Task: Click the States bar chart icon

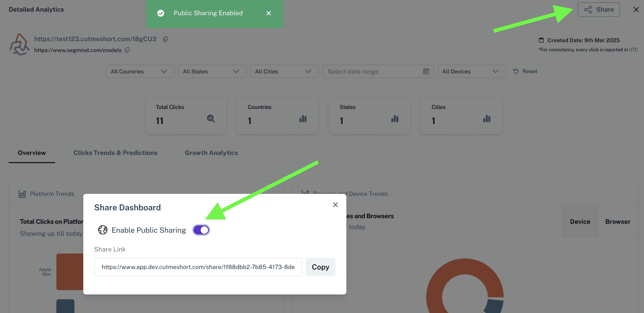Action: (x=395, y=119)
